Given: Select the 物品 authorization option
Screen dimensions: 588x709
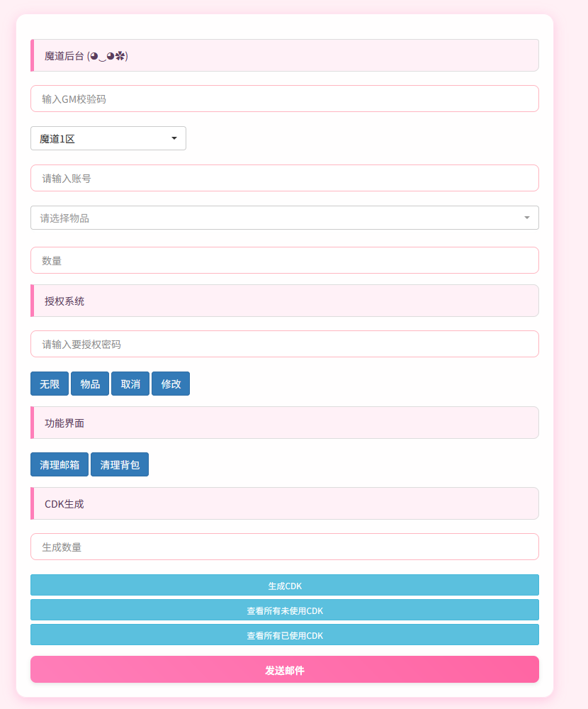Looking at the screenshot, I should tap(89, 384).
